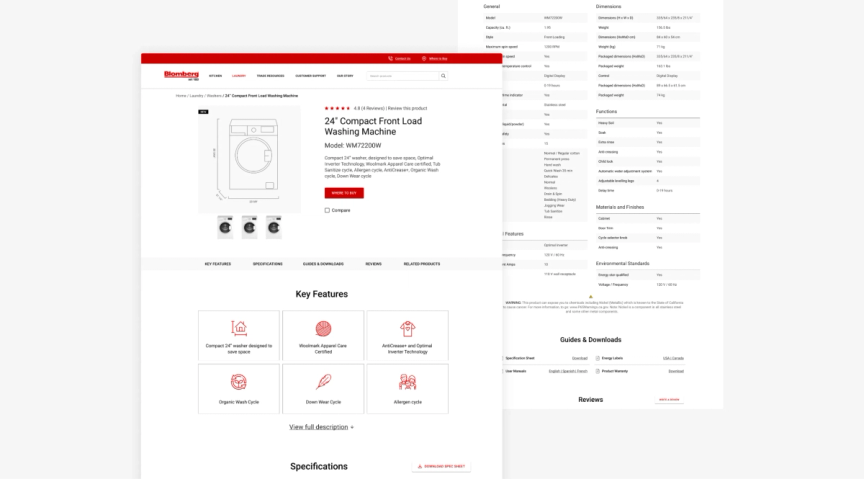The width and height of the screenshot is (864, 479).
Task: Click the star rating icons
Action: coord(337,109)
